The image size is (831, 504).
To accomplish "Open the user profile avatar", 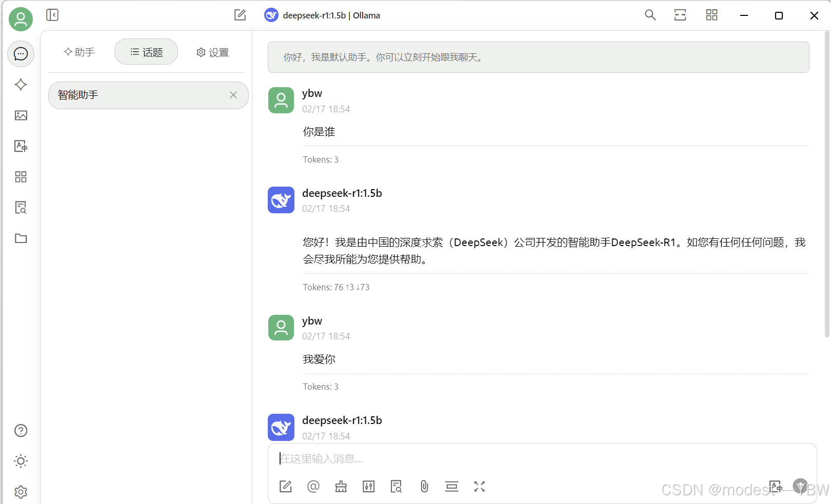I will point(21,19).
